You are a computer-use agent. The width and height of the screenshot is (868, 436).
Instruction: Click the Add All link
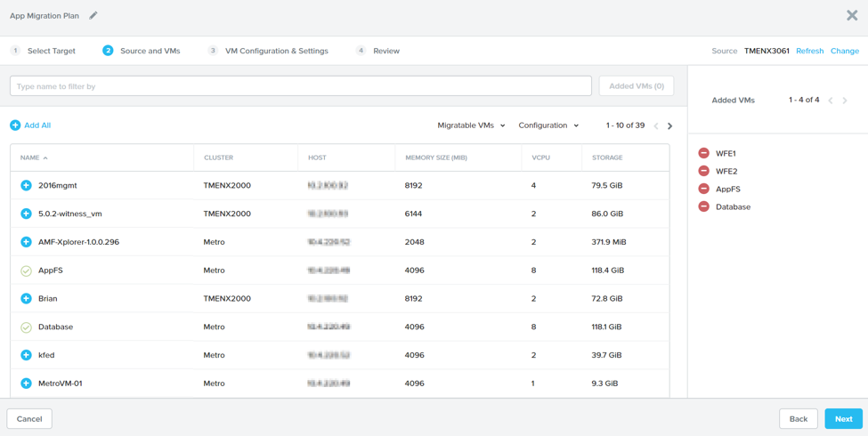tap(37, 125)
